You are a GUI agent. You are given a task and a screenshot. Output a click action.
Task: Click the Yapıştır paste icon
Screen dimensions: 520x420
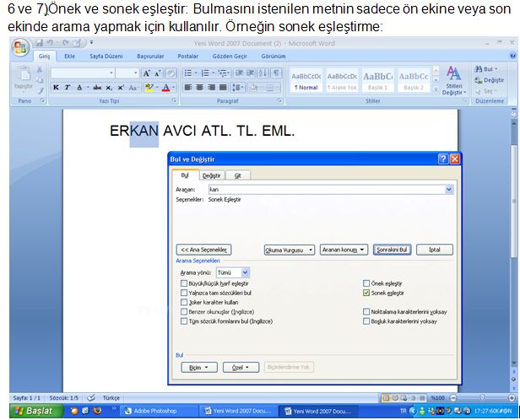[x=24, y=74]
